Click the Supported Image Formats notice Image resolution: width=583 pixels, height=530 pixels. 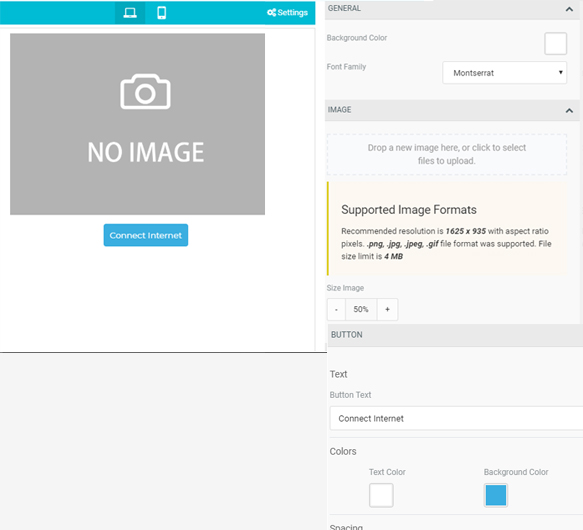click(x=447, y=229)
